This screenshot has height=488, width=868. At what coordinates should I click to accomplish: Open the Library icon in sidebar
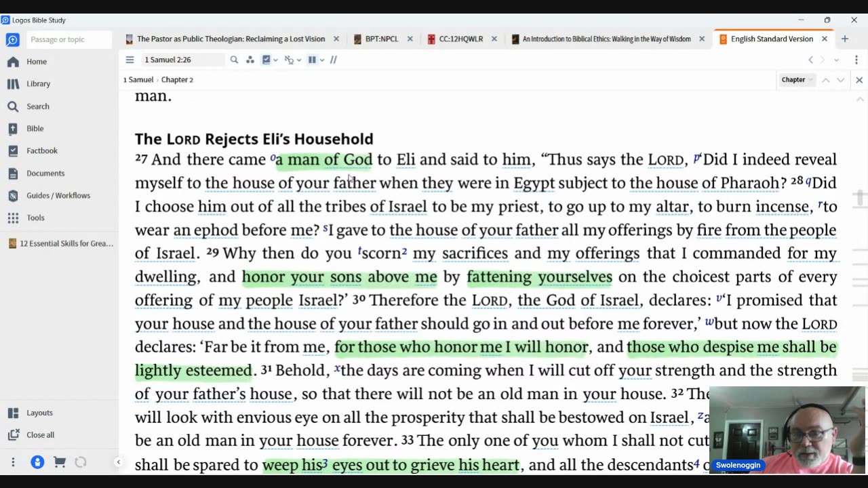coord(13,84)
